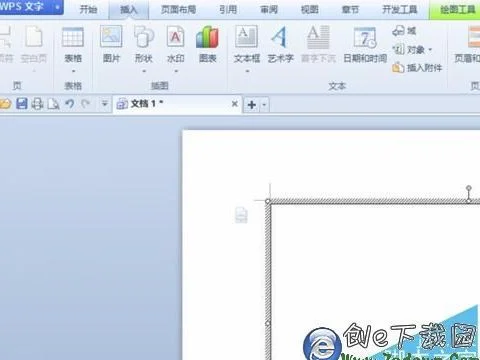Open the WPS 文字 application menu
The image size is (480, 360).
click(30, 7)
